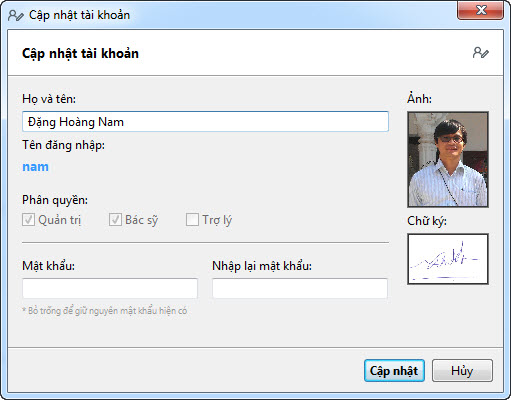
Task: Click the bold Cập nhật tài khoản heading
Action: (80, 54)
